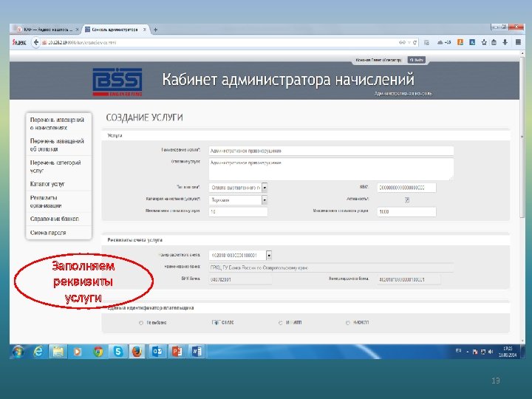The width and height of the screenshot is (532, 399).
Task: Open Справочник банков menu item
Action: (x=58, y=219)
